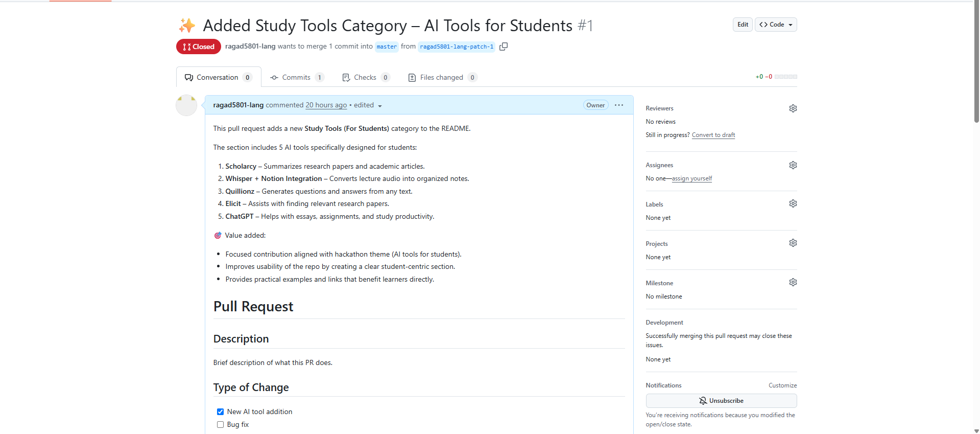Expand the Code dropdown button
The height and width of the screenshot is (434, 980).
pos(776,25)
